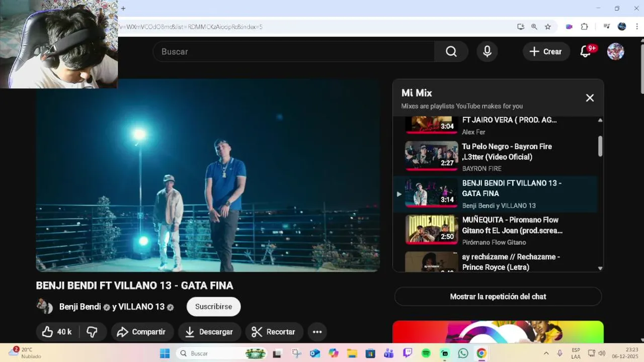Select ay recházame Prince Royce playlist item
The height and width of the screenshot is (362, 644).
pyautogui.click(x=496, y=261)
